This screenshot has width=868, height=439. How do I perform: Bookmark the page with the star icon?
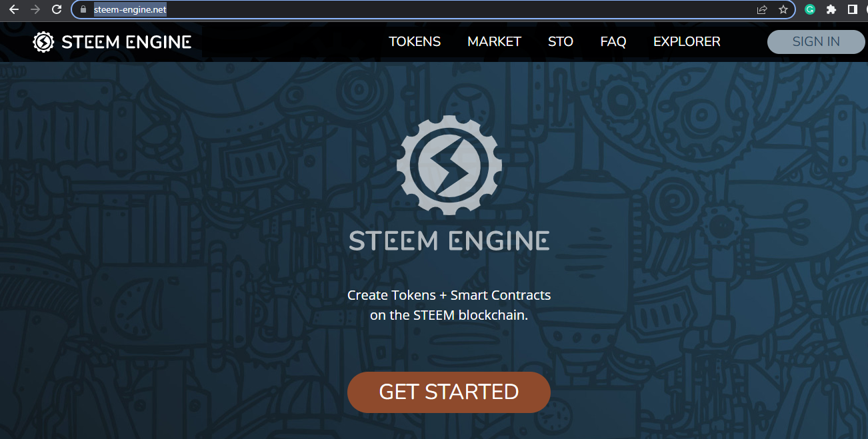coord(783,9)
